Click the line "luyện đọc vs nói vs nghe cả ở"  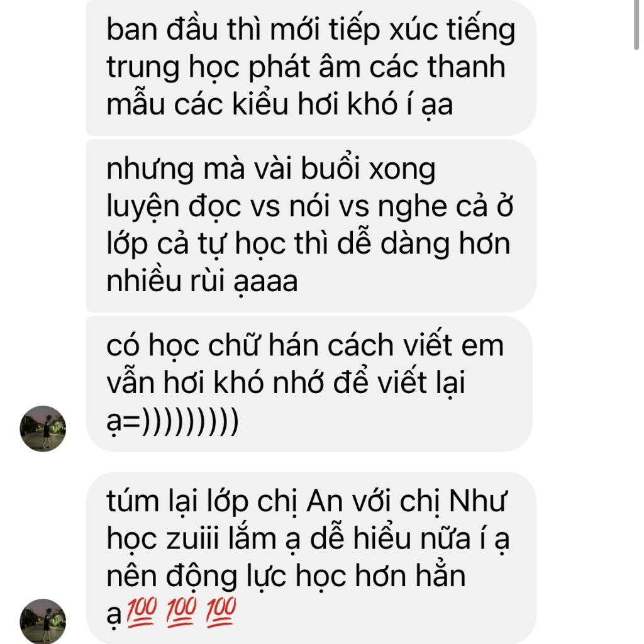[x=310, y=206]
